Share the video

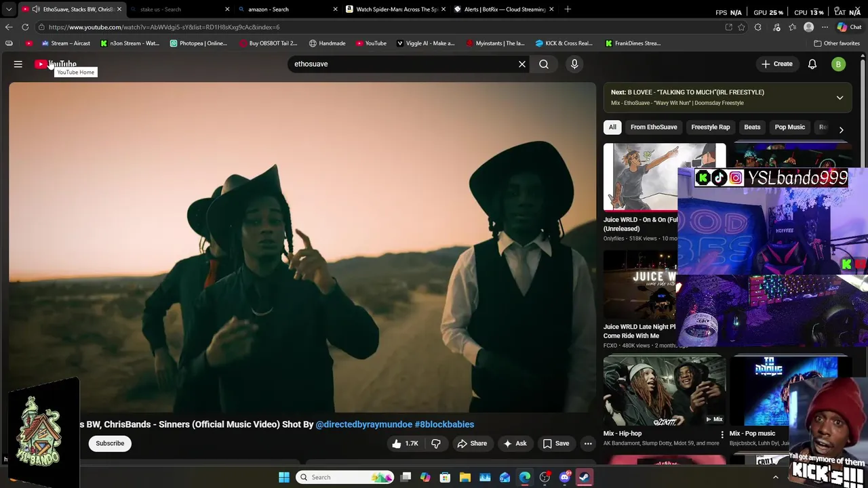472,443
